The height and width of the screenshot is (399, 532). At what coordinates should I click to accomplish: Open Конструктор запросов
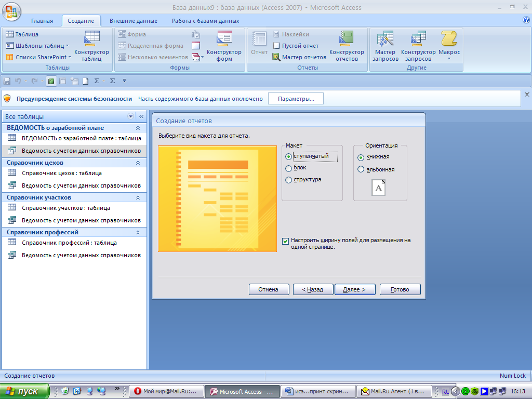[x=418, y=46]
